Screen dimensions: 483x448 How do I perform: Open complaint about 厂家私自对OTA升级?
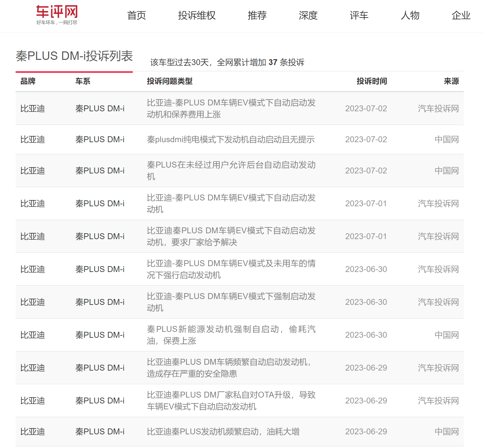pos(231,400)
